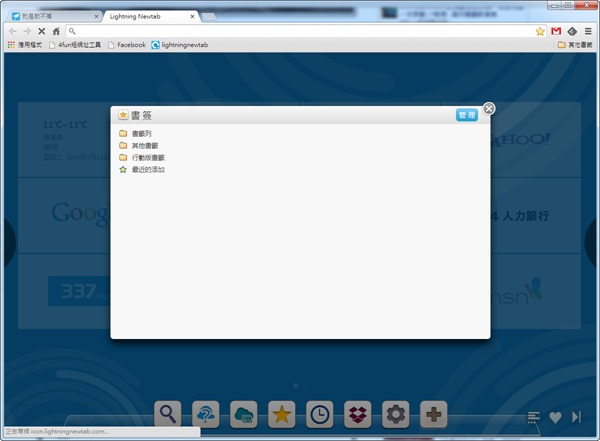Click the right page arrow on the edge

click(591, 242)
